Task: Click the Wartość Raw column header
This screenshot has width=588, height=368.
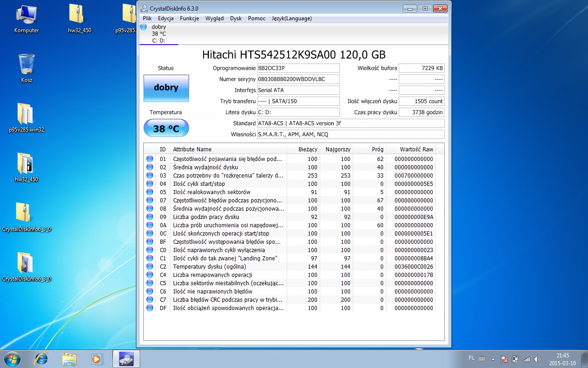Action: 411,149
